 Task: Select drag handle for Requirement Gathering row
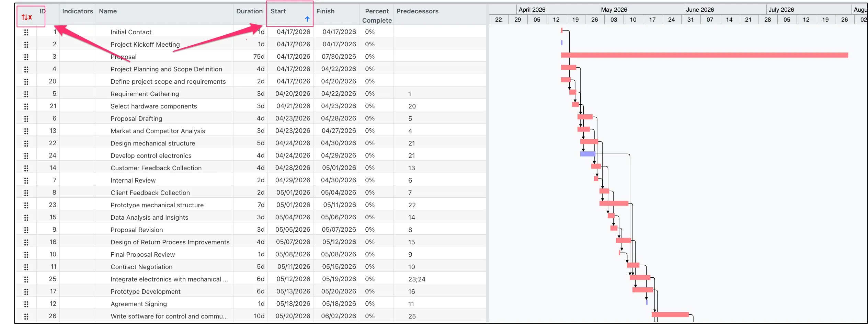tap(26, 94)
